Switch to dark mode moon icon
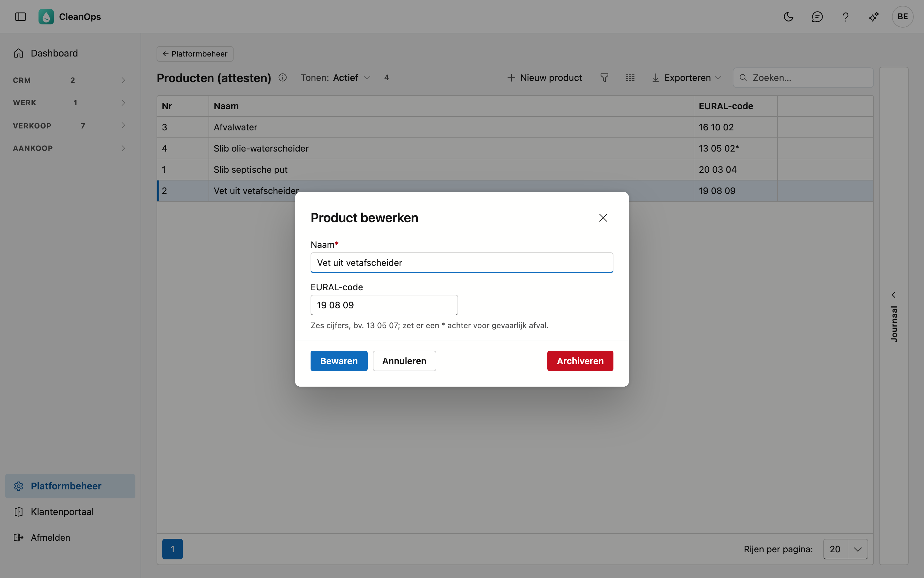924x578 pixels. click(x=789, y=16)
